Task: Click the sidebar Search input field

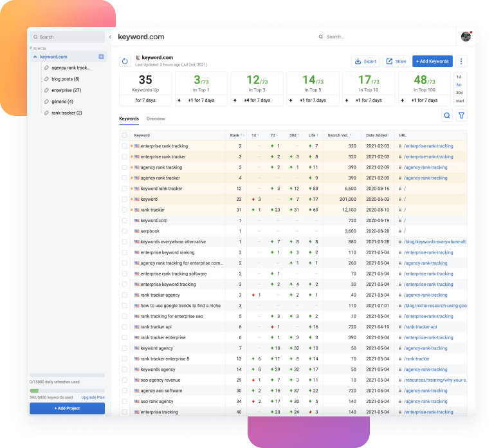Action: 67,37
